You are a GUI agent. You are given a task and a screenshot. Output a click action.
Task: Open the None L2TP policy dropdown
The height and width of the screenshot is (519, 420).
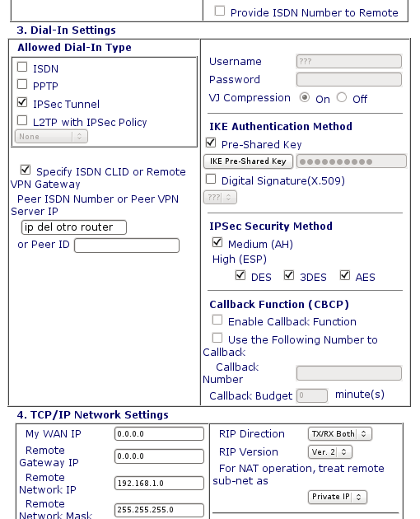(51, 137)
